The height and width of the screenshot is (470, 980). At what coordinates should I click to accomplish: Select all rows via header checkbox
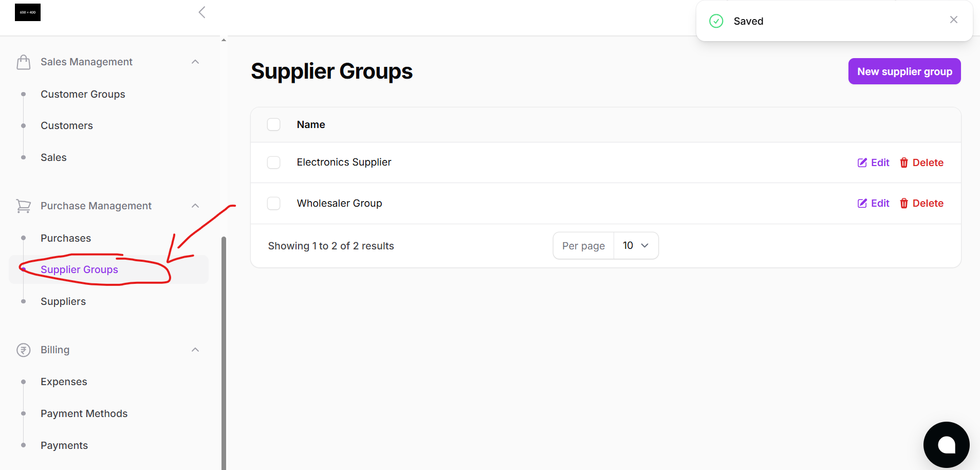click(273, 124)
